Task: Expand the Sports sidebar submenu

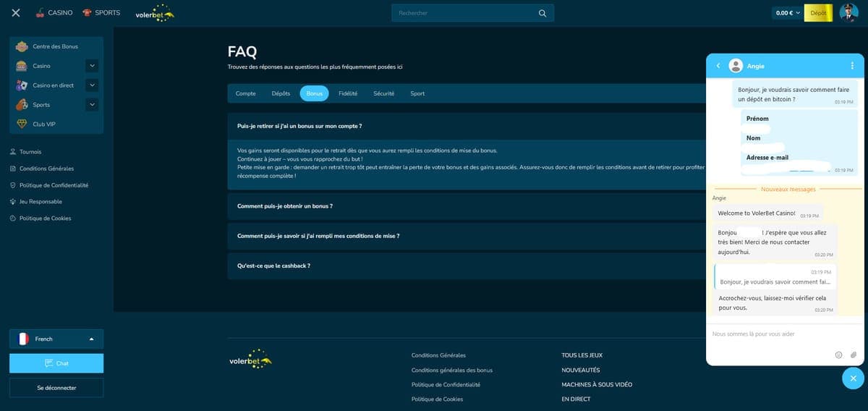Action: click(91, 105)
